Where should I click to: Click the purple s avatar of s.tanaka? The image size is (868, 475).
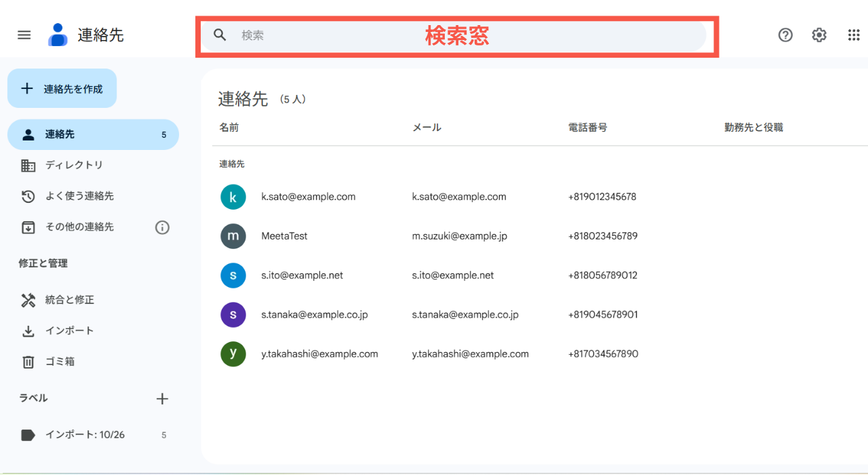point(233,315)
